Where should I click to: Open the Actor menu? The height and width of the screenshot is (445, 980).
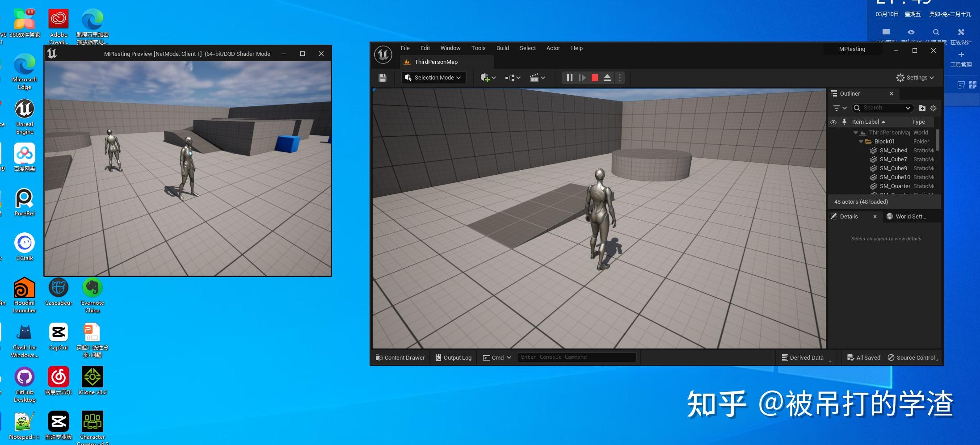(553, 48)
